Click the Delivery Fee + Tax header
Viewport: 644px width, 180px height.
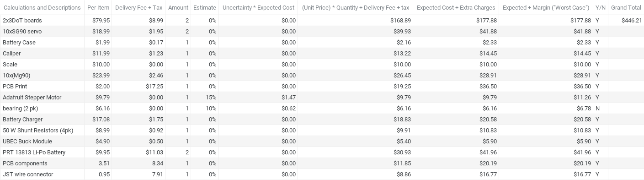[138, 8]
